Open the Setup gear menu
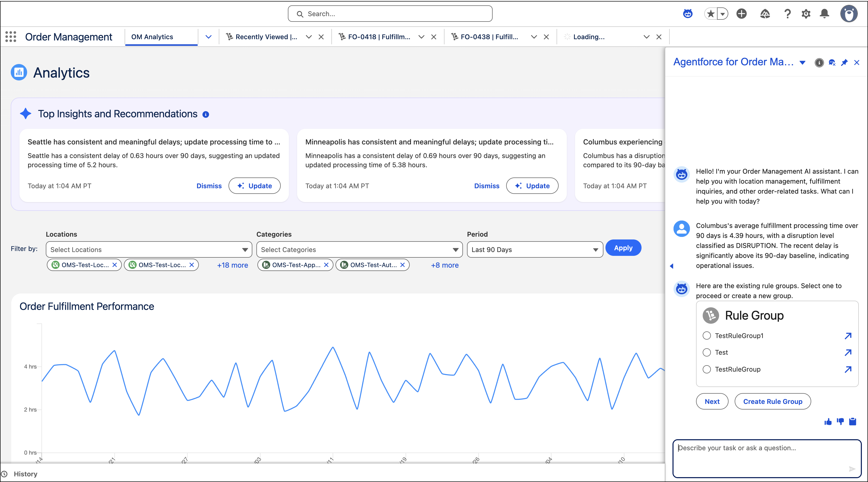Image resolution: width=868 pixels, height=482 pixels. (x=806, y=14)
